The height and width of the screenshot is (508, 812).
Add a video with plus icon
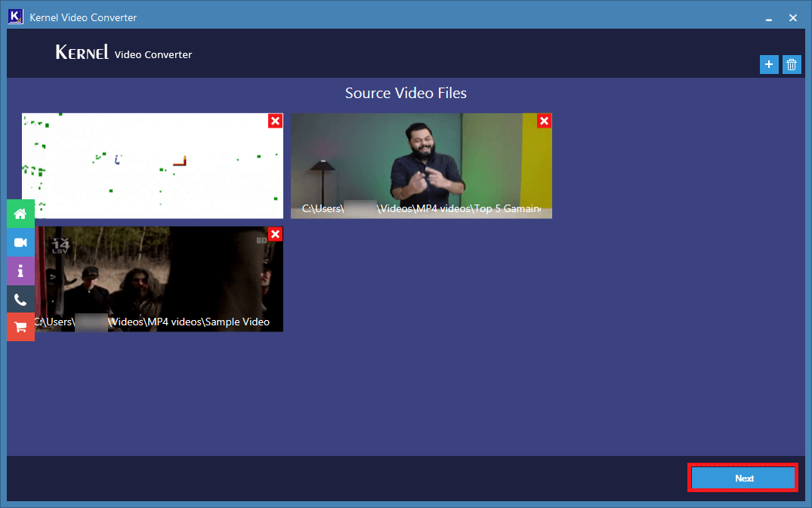769,65
